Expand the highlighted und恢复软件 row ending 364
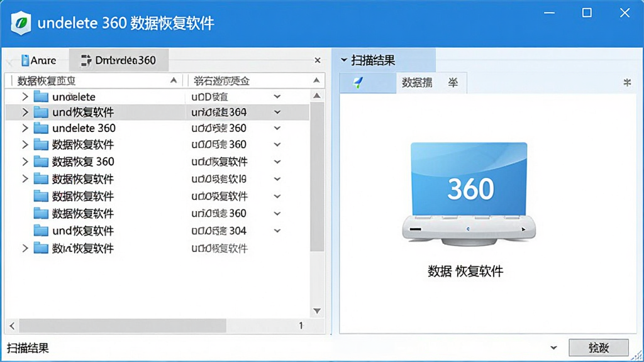 pos(25,112)
